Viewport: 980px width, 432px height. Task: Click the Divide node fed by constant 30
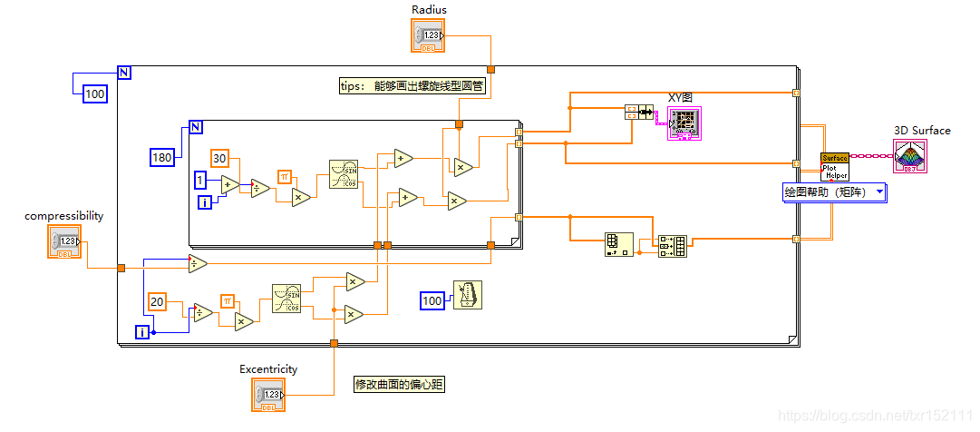(x=259, y=188)
